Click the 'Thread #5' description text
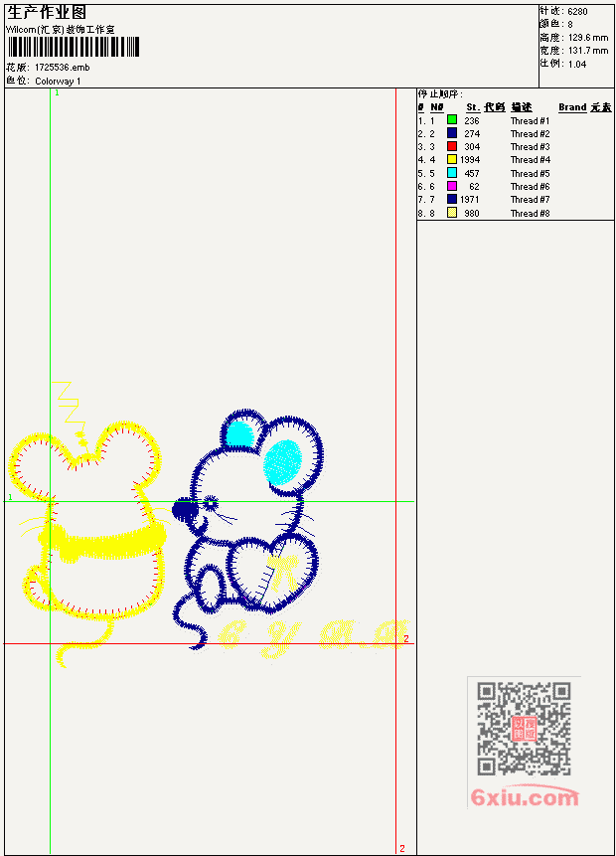 [530, 174]
